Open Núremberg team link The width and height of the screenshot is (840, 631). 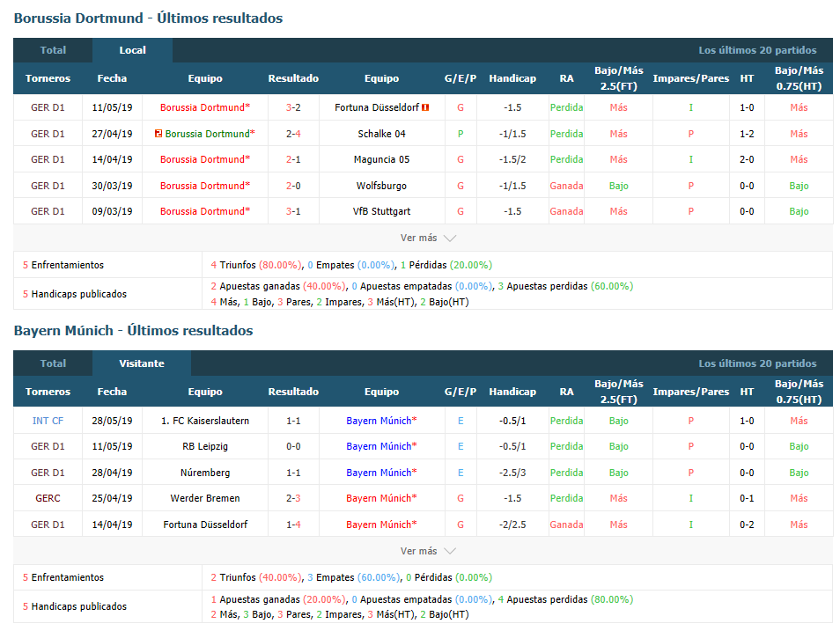pos(205,473)
